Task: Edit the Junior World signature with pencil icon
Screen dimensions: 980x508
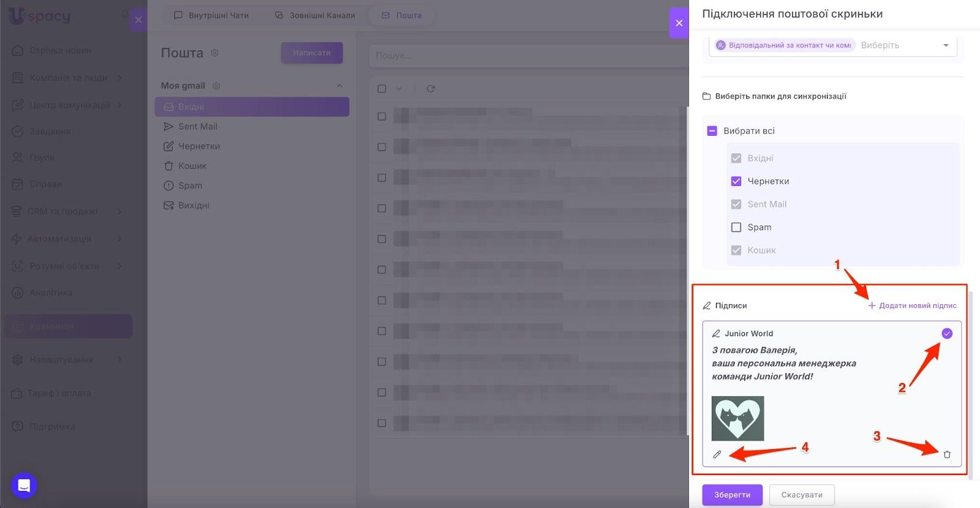Action: (x=717, y=455)
